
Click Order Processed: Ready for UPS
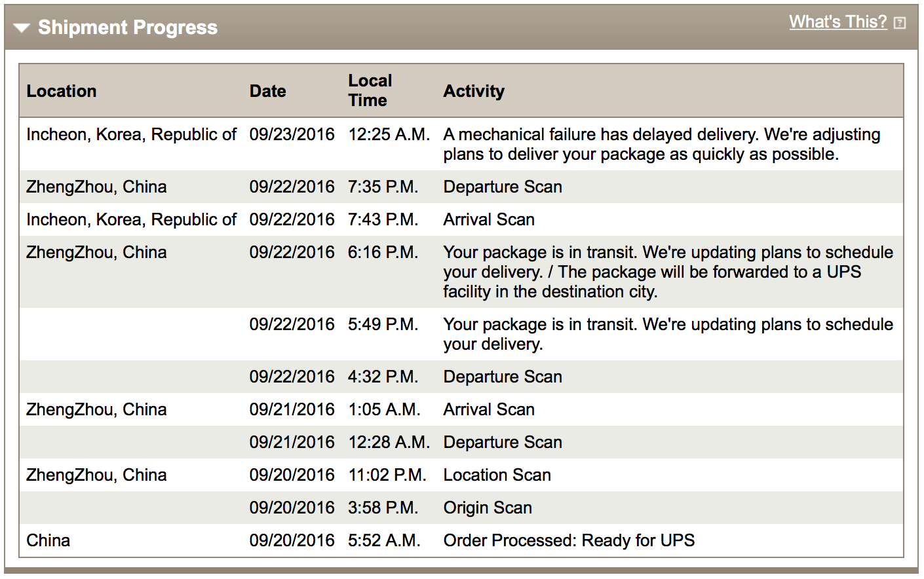(x=569, y=540)
